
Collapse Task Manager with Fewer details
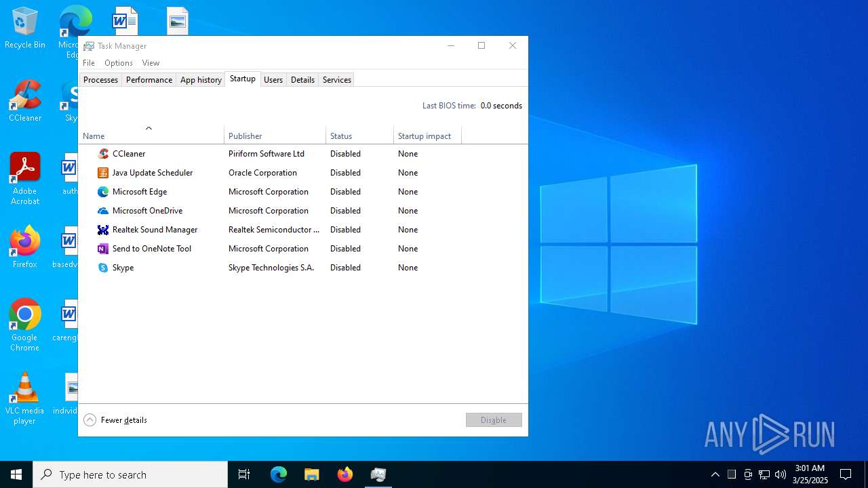115,420
